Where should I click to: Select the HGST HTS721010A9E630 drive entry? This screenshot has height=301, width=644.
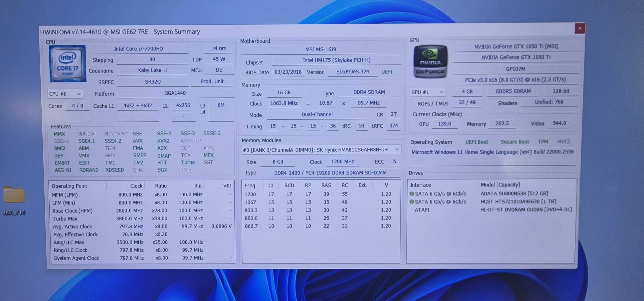tap(492, 202)
